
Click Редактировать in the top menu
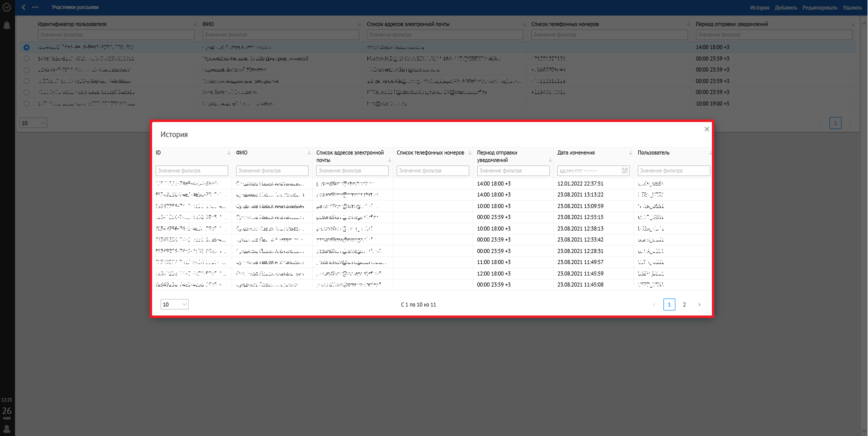819,7
